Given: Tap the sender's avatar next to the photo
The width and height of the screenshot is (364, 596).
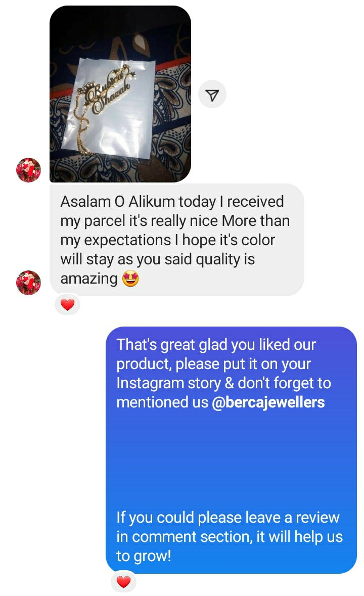Looking at the screenshot, I should 28,170.
